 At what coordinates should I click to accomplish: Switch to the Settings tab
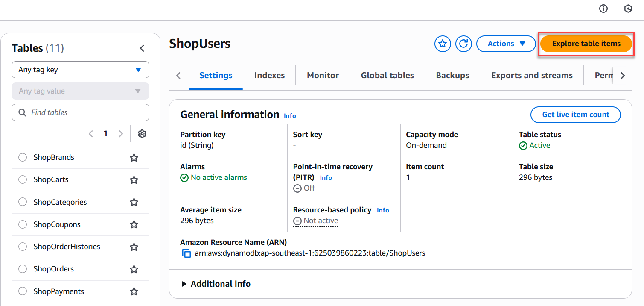tap(216, 76)
